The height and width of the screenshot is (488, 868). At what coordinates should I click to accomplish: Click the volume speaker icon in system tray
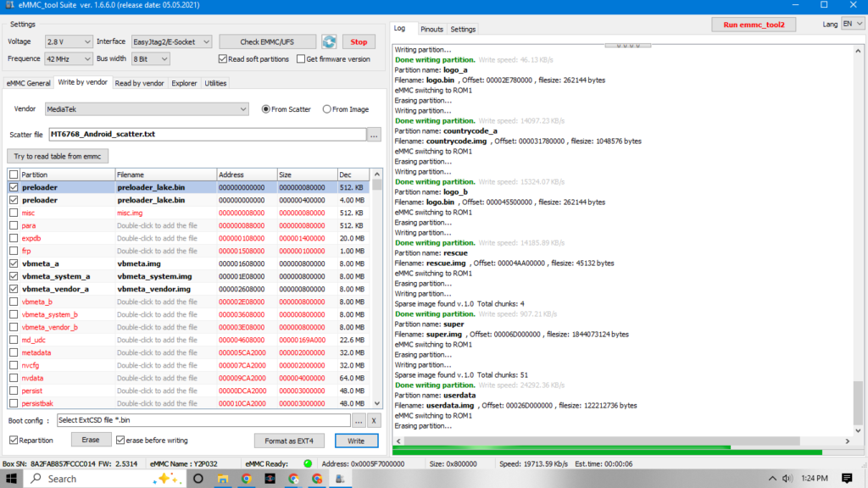pyautogui.click(x=788, y=479)
